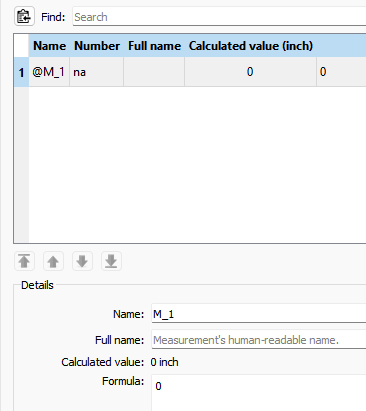Move measurement to top with first arrow button
The width and height of the screenshot is (366, 411).
(24, 261)
